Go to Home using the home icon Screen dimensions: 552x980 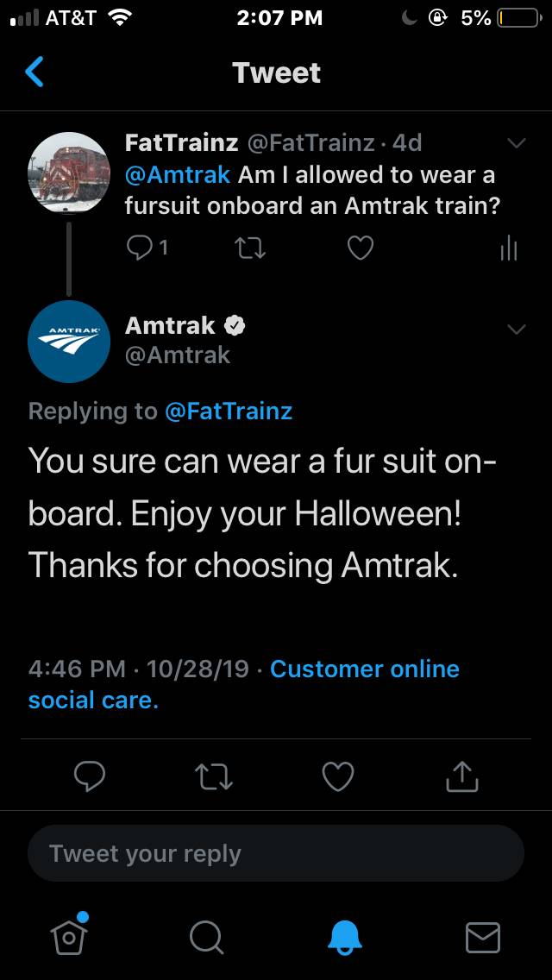click(x=69, y=937)
